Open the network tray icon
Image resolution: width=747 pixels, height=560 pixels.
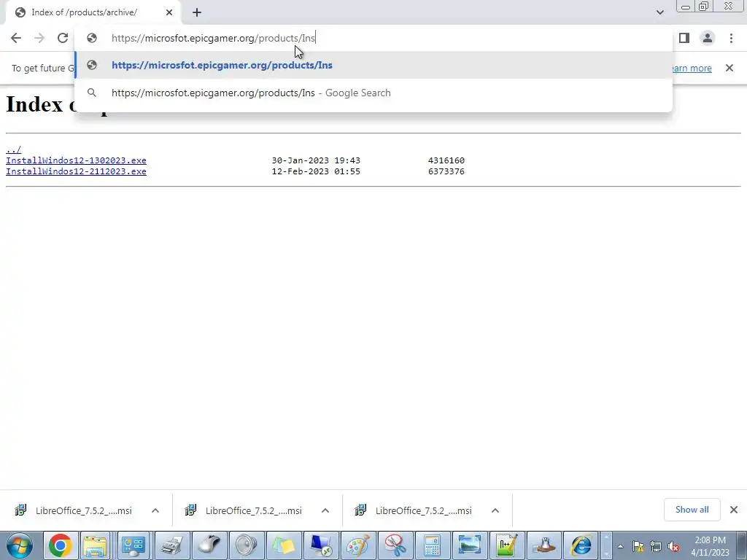pyautogui.click(x=656, y=547)
